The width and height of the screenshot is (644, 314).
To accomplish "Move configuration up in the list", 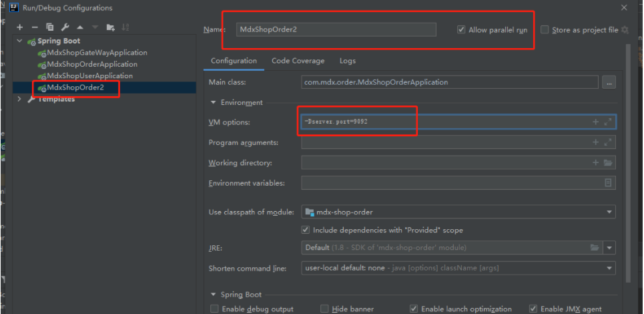I will (x=80, y=27).
